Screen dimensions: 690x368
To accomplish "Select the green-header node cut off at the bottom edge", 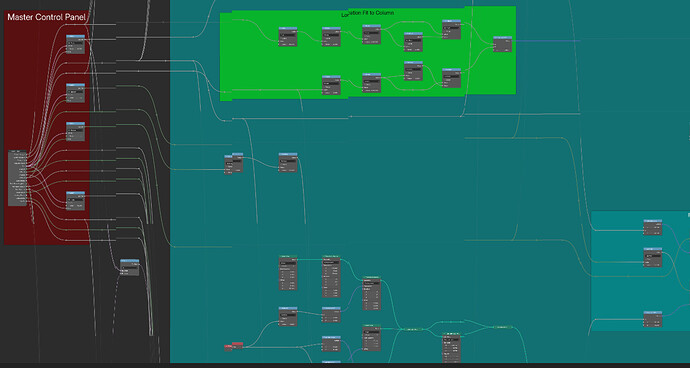I will (451, 348).
